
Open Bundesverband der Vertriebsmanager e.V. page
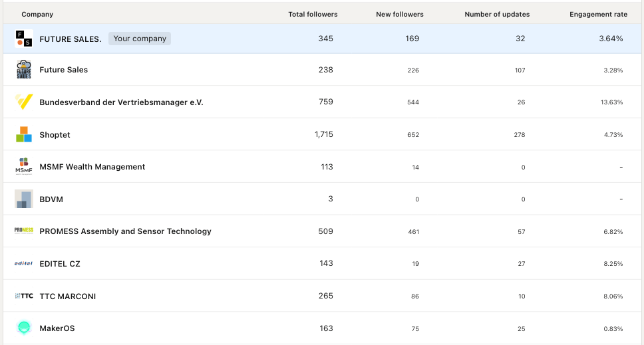click(121, 102)
